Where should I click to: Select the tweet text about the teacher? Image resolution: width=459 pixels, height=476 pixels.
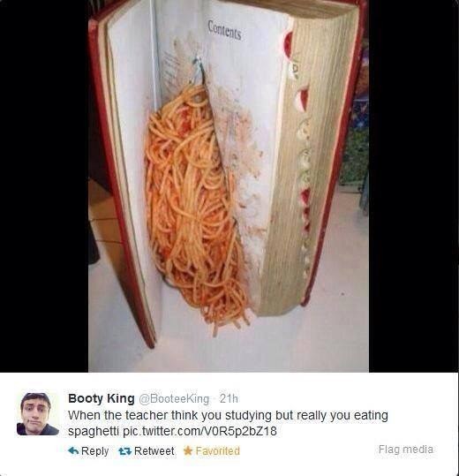[x=228, y=423]
